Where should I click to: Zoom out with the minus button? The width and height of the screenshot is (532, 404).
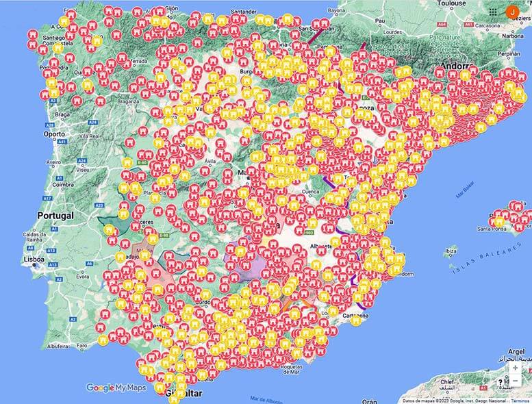515,381
